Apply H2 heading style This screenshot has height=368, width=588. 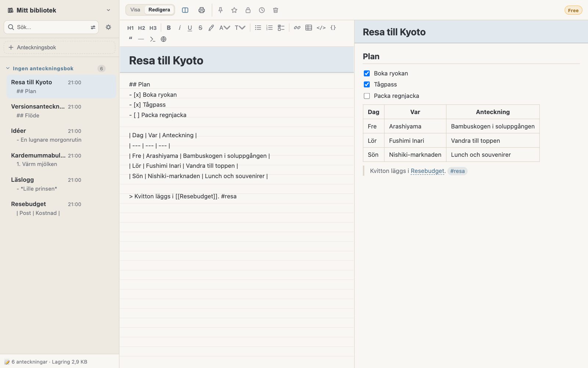click(141, 28)
